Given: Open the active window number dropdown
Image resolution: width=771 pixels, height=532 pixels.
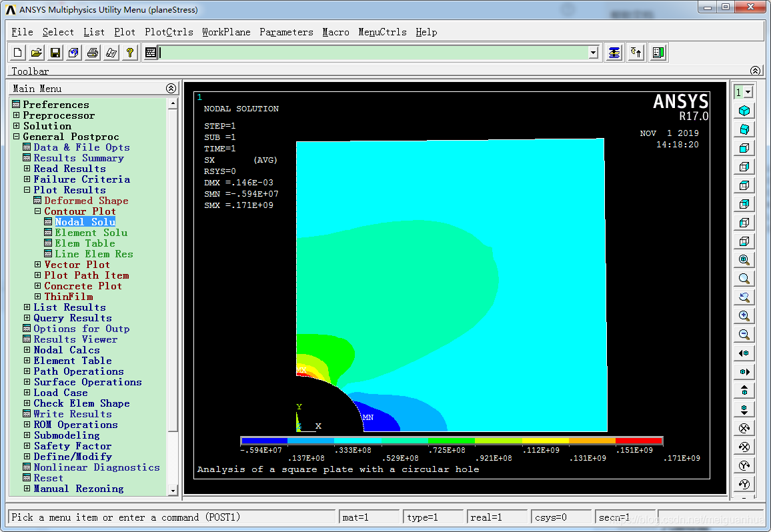Looking at the screenshot, I should pyautogui.click(x=748, y=93).
